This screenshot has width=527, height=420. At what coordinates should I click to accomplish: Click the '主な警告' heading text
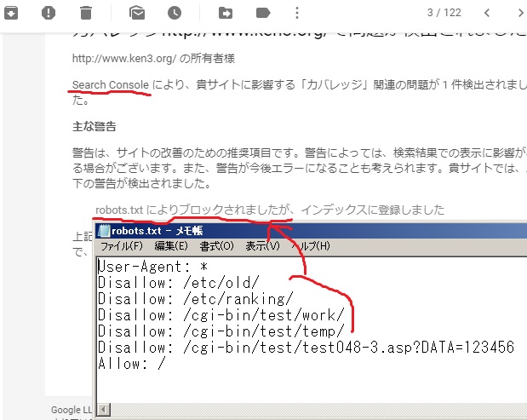coord(95,126)
